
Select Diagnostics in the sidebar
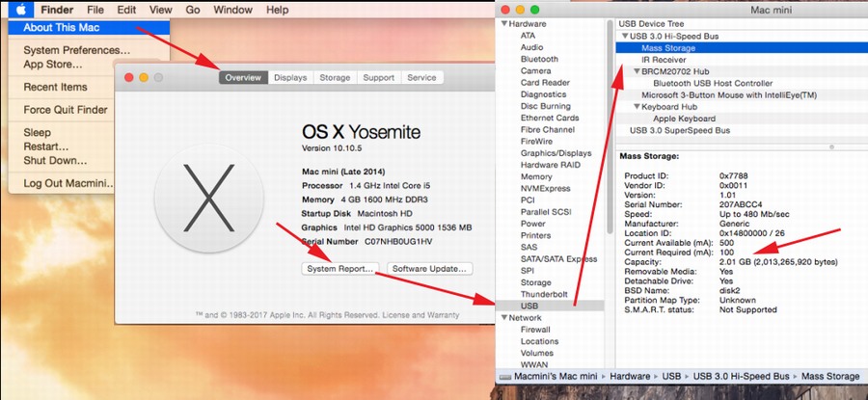tap(543, 94)
